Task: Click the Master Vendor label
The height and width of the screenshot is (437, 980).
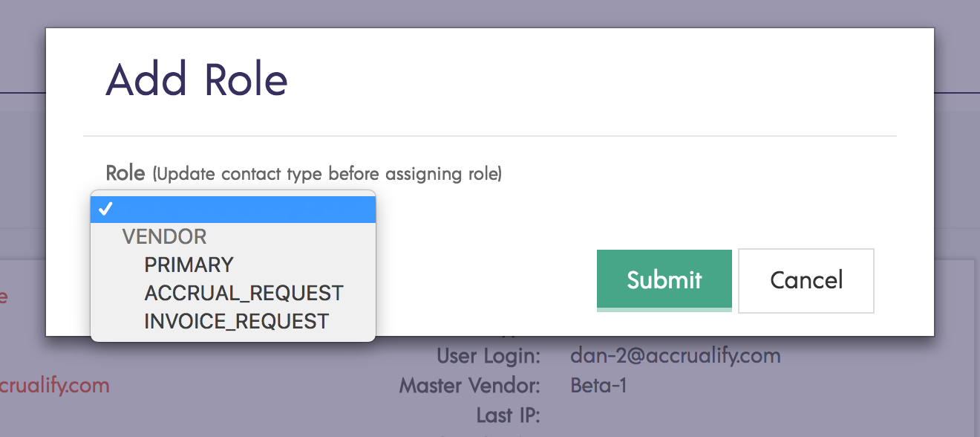Action: 469,386
